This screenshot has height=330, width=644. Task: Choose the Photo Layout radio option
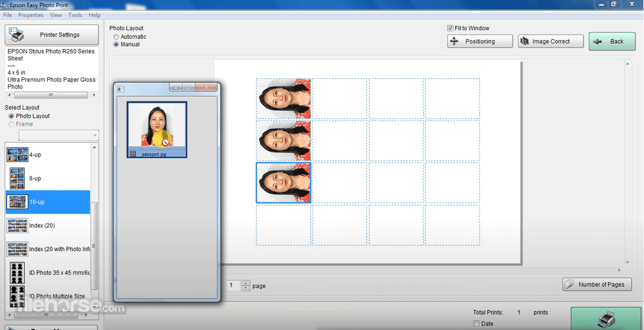point(12,116)
